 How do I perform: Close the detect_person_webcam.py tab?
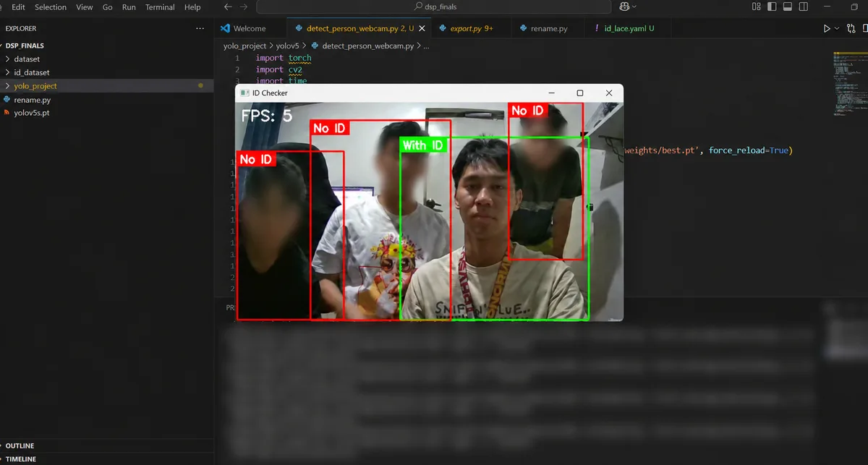click(x=422, y=29)
